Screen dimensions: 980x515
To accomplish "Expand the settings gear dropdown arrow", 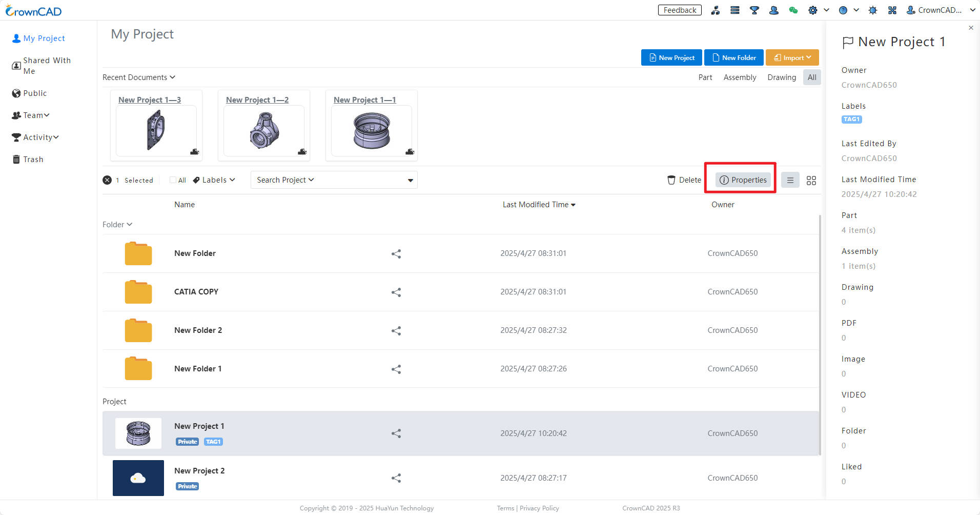I will click(x=826, y=10).
